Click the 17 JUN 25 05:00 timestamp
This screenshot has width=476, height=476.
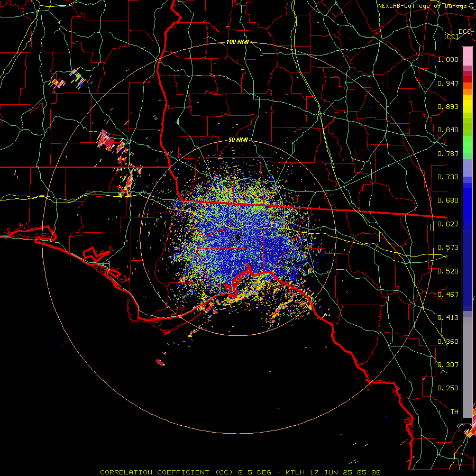pyautogui.click(x=344, y=472)
